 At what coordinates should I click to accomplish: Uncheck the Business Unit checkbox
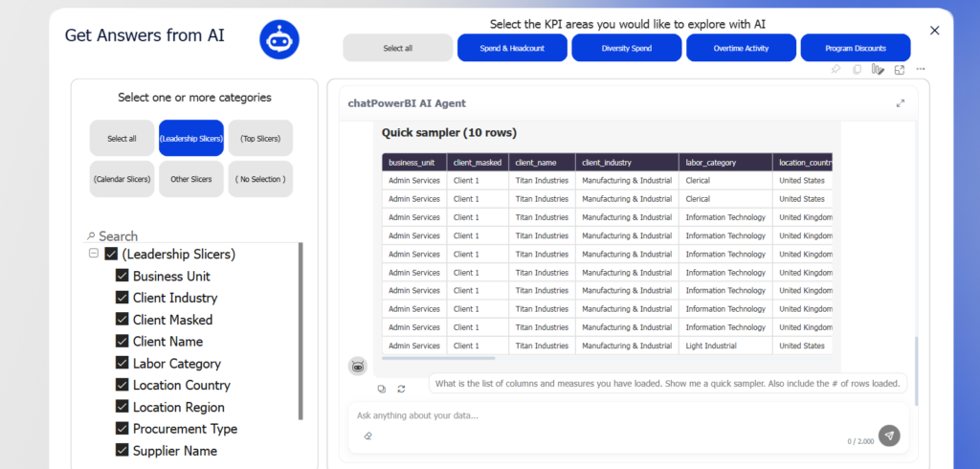pos(122,276)
